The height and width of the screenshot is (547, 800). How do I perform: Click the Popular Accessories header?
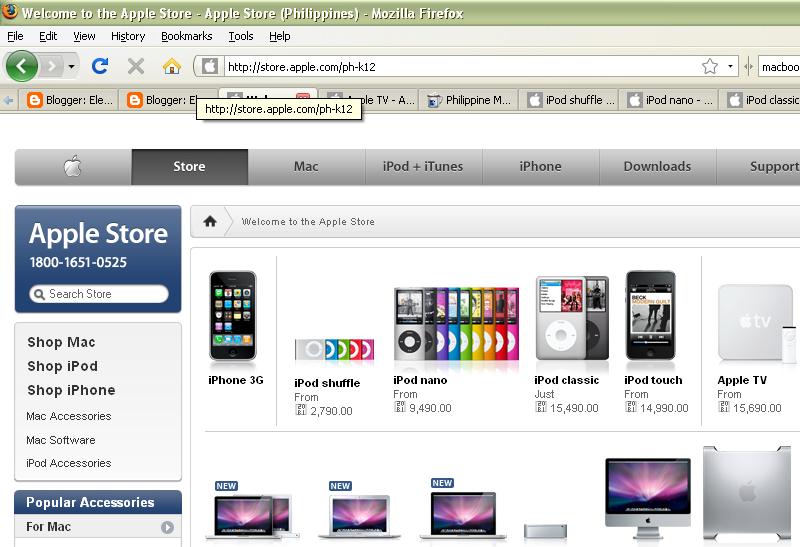click(x=98, y=502)
